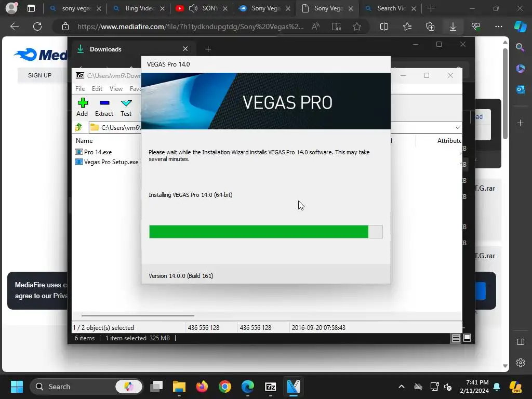Open the taskbar clock and date
This screenshot has height=399, width=532.
474,387
